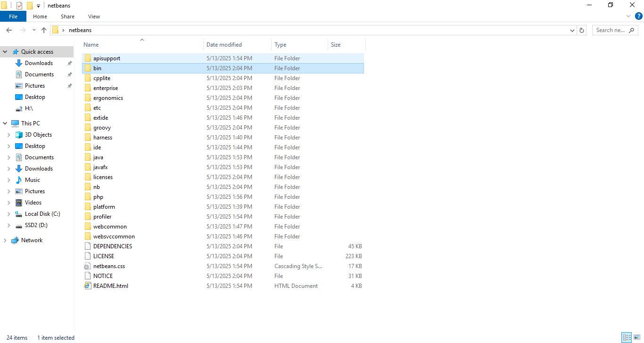The width and height of the screenshot is (644, 343).
Task: Select Music under This PC
Action: point(33,180)
